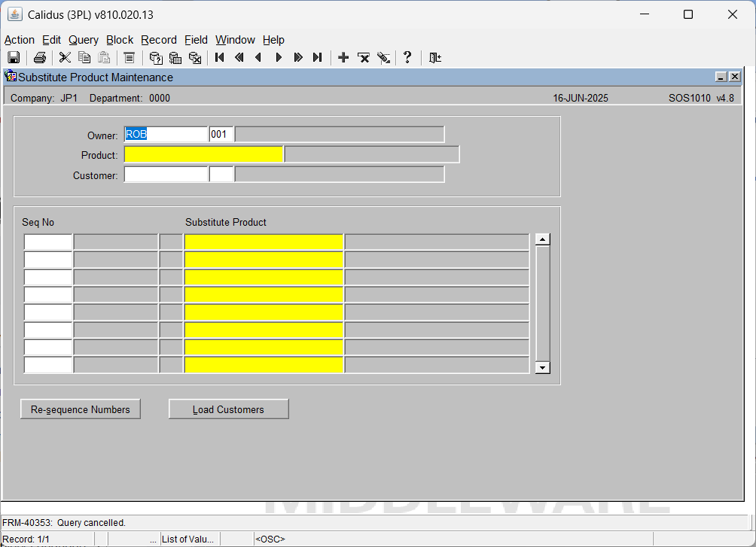The width and height of the screenshot is (756, 547).
Task: Click the Insert Record plus icon
Action: 343,58
